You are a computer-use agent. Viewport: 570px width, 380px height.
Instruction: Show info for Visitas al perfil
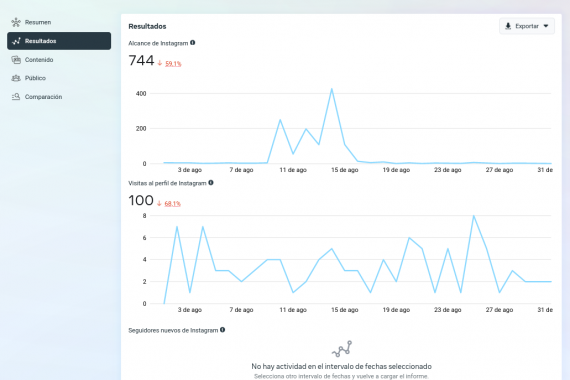click(x=211, y=183)
